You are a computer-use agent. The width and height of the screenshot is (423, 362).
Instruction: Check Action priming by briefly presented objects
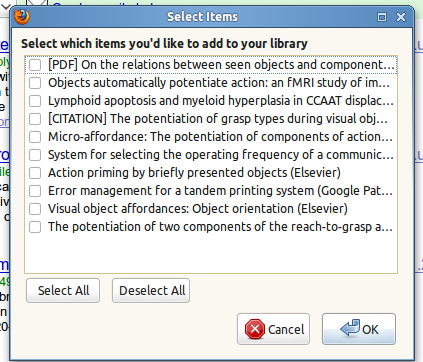[35, 173]
